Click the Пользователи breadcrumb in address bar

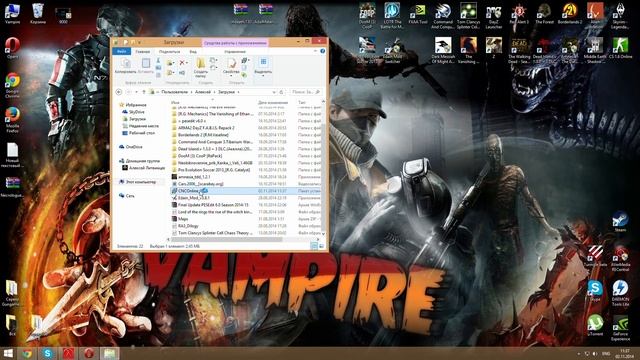pos(175,92)
